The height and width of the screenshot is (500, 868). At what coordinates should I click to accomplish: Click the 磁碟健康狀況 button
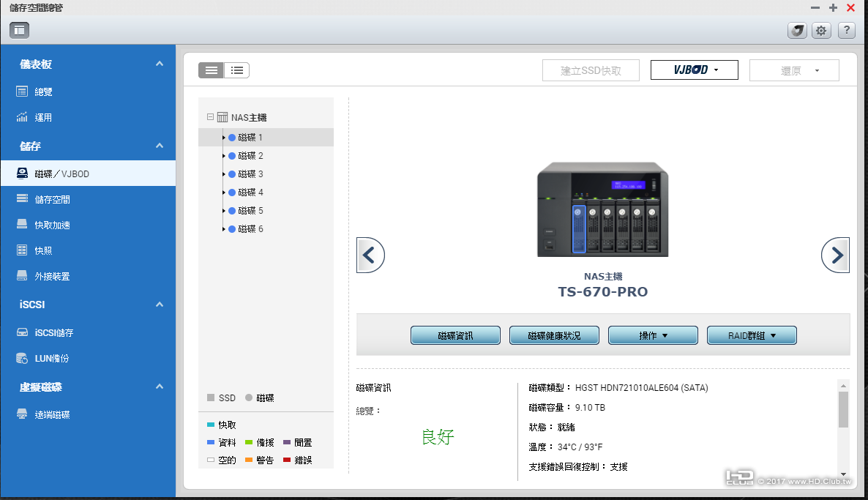554,335
